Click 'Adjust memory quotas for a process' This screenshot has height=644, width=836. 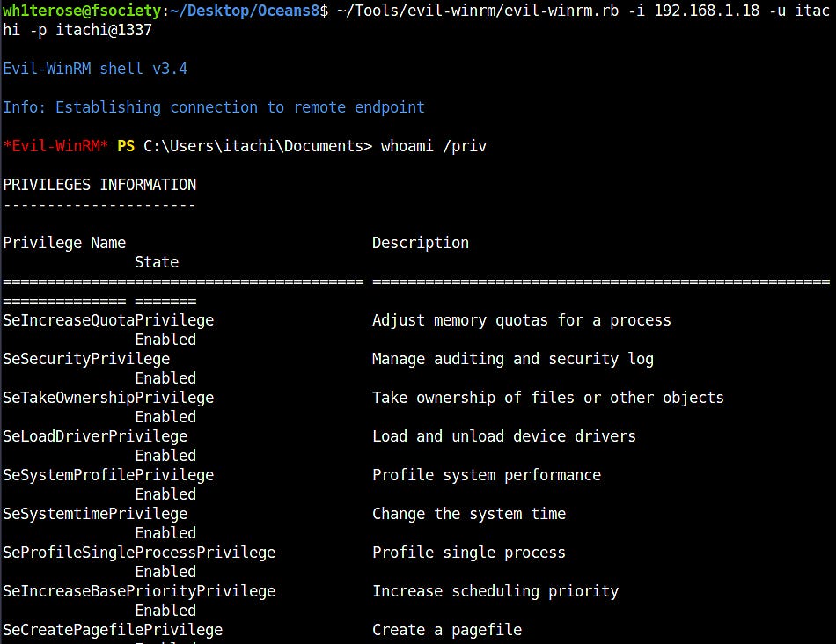pos(522,320)
